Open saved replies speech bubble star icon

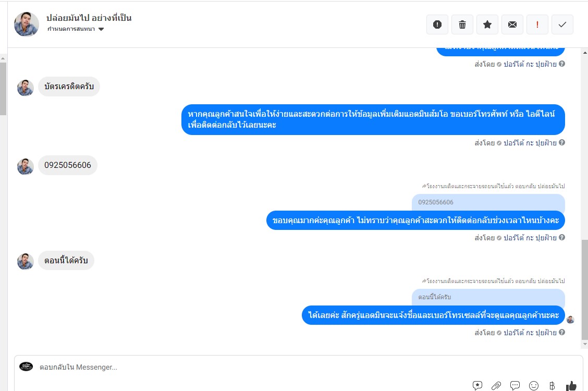coord(477,385)
